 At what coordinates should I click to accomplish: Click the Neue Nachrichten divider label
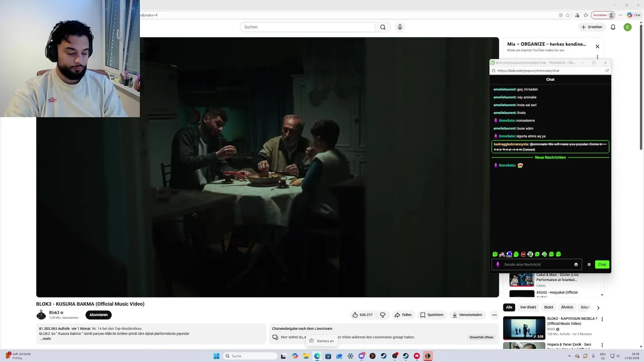pos(550,157)
